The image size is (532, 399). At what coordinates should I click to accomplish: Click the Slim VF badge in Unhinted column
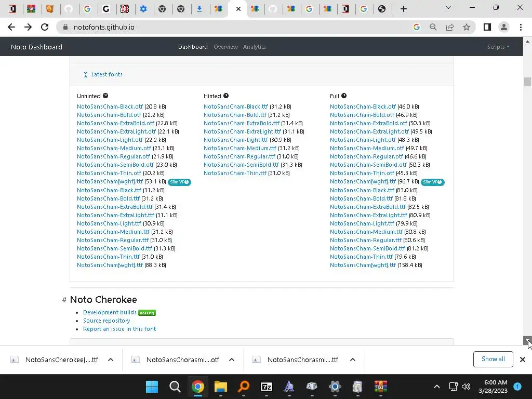(x=179, y=182)
